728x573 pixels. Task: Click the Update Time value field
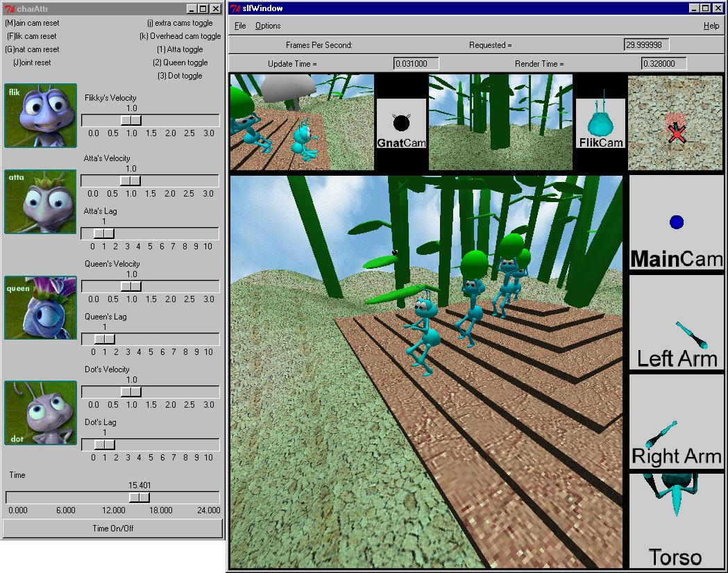[416, 64]
